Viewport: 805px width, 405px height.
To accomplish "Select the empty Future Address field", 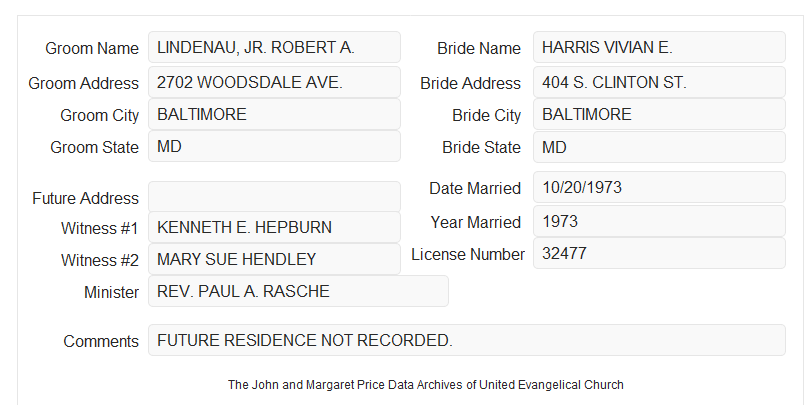I will [274, 197].
